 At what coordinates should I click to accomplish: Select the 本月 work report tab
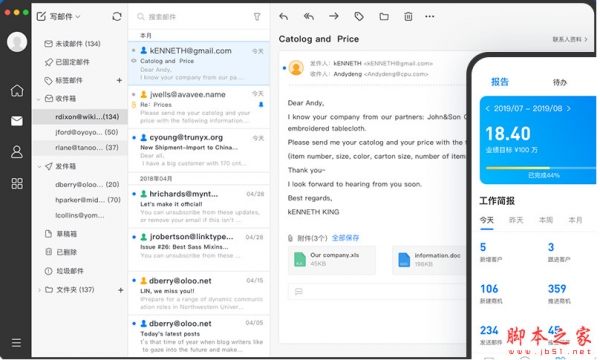(x=575, y=220)
